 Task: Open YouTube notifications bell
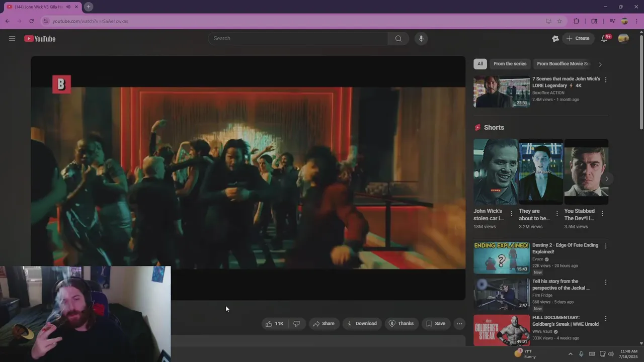click(x=604, y=39)
